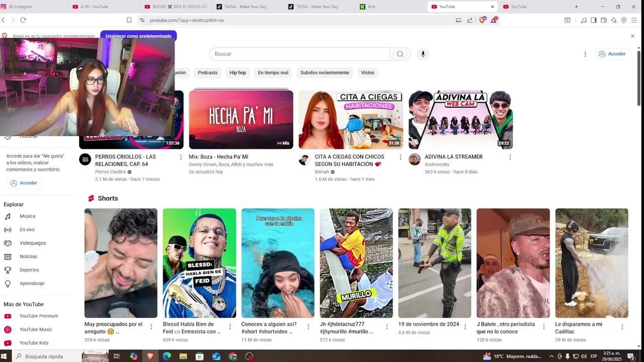Viewport: 644px width, 362px height.
Task: Open En vivo in the Explorar sidebar
Action: pos(27,230)
